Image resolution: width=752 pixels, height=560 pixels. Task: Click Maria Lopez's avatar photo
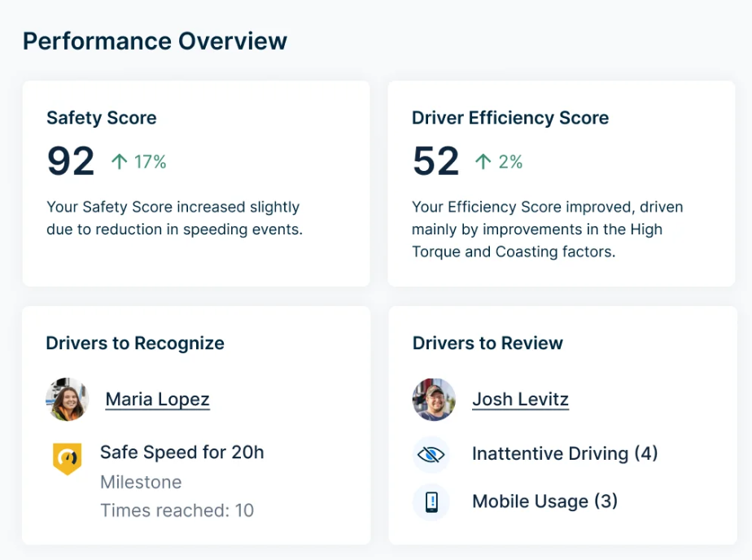pyautogui.click(x=67, y=400)
